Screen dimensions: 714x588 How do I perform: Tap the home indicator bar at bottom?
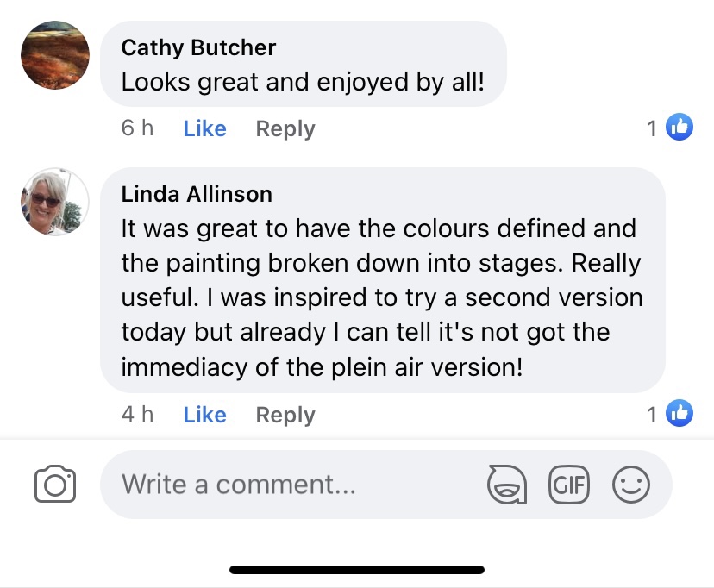tap(357, 570)
